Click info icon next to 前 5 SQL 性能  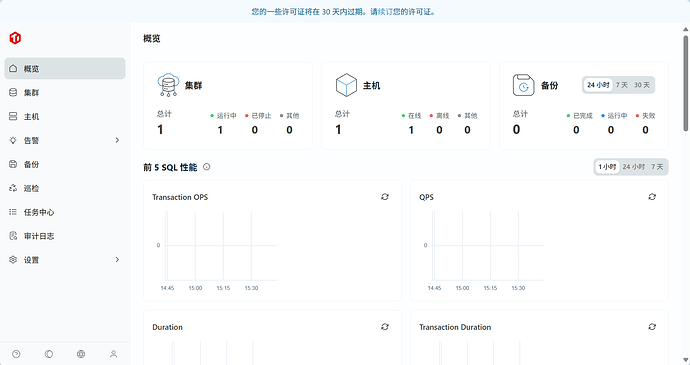[206, 167]
